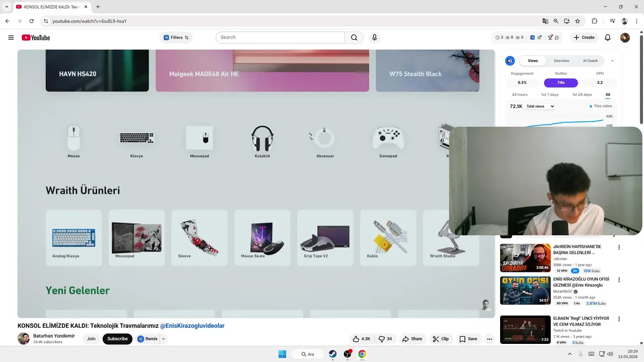Open the Enis Kirazoğlu Oyun Ofisi thumbnail
The width and height of the screenshot is (644, 362).
click(x=525, y=290)
